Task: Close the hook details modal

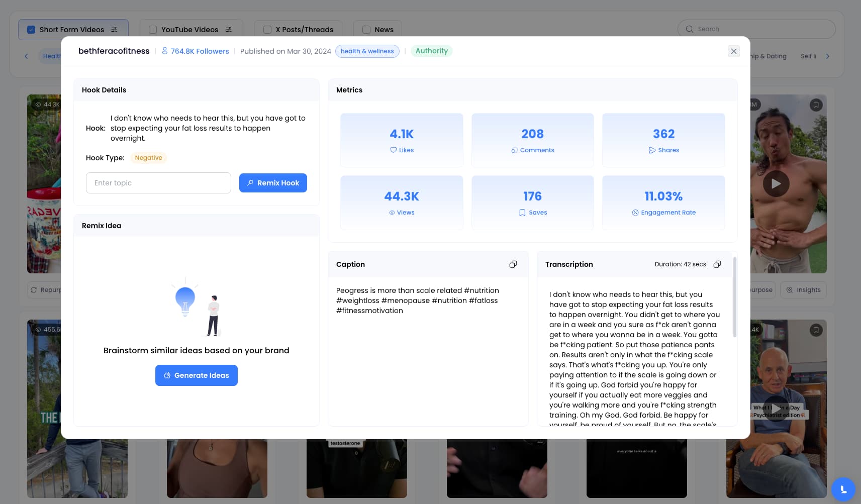Action: (733, 51)
